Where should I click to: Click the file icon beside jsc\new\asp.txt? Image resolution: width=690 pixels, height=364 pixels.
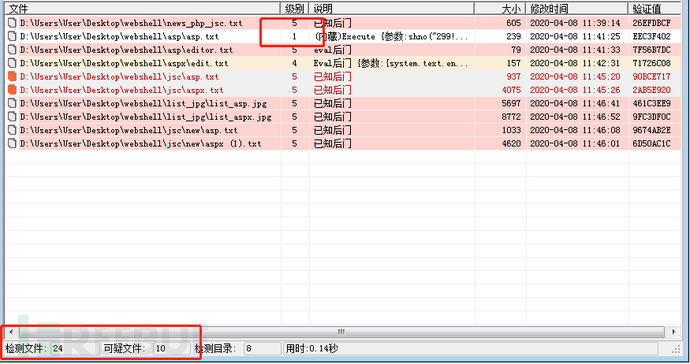tap(12, 130)
